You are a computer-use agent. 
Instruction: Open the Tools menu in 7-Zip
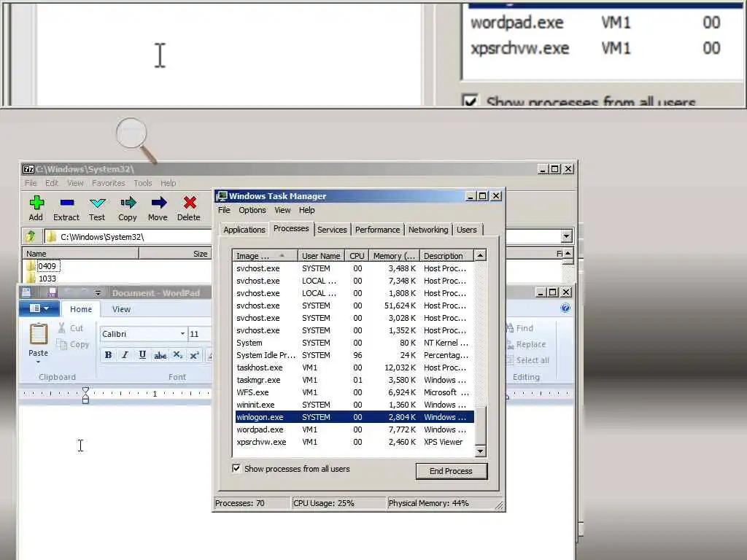coord(143,183)
